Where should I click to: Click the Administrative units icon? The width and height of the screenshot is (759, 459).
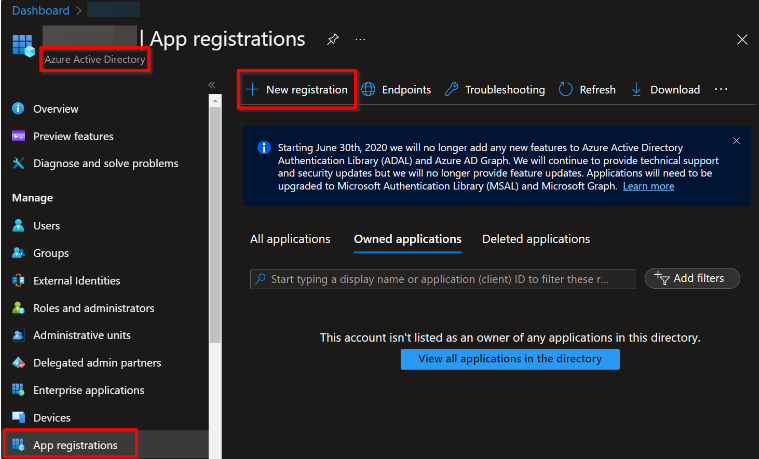[x=18, y=335]
